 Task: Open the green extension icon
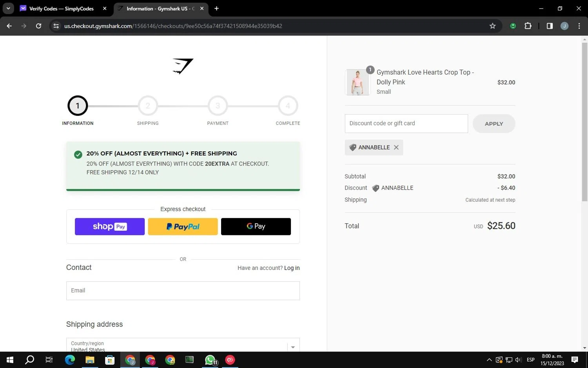pyautogui.click(x=513, y=26)
